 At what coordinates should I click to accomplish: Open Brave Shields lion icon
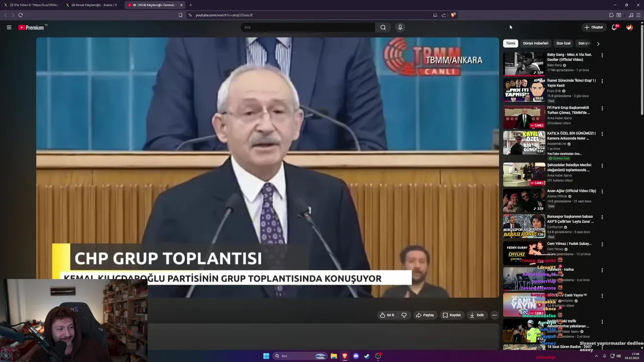[x=453, y=15]
